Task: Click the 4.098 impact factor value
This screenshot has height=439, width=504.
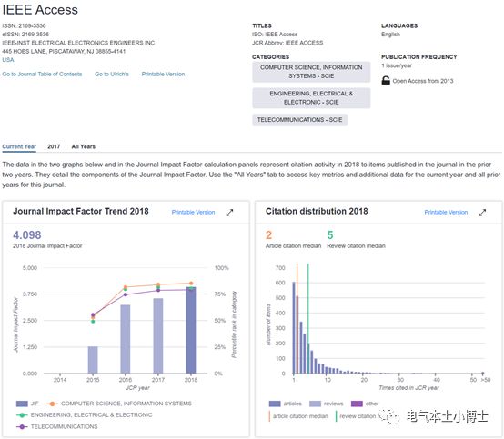Action: pyautogui.click(x=27, y=235)
